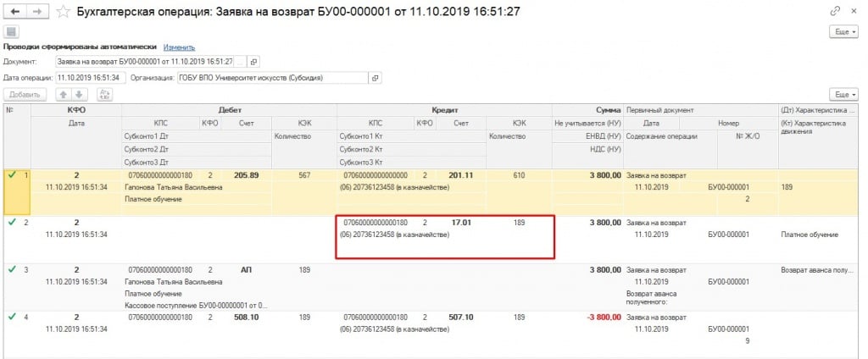Click the Дата операции field
Image resolution: width=868 pixels, height=359 pixels.
[90, 78]
